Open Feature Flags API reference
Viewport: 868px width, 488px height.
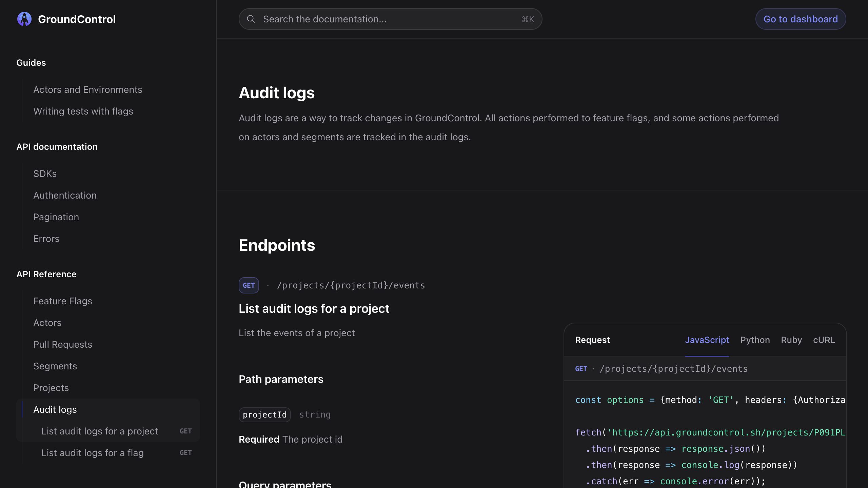63,301
